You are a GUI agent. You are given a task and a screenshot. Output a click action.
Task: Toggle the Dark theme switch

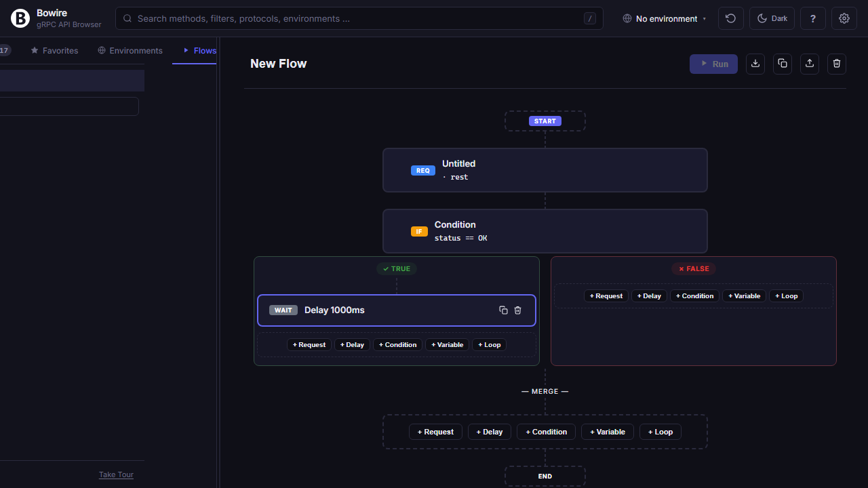(x=772, y=18)
